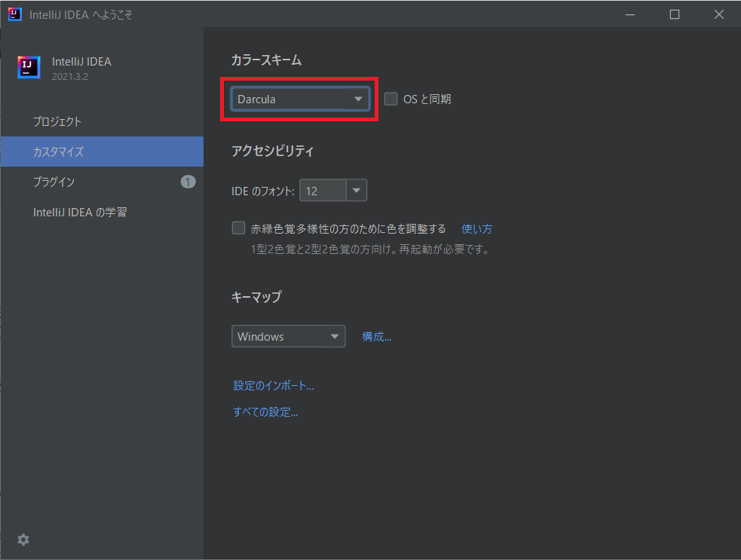Image resolution: width=741 pixels, height=560 pixels.
Task: Maximize the IntelliJ IDEA welcome window
Action: (x=675, y=14)
